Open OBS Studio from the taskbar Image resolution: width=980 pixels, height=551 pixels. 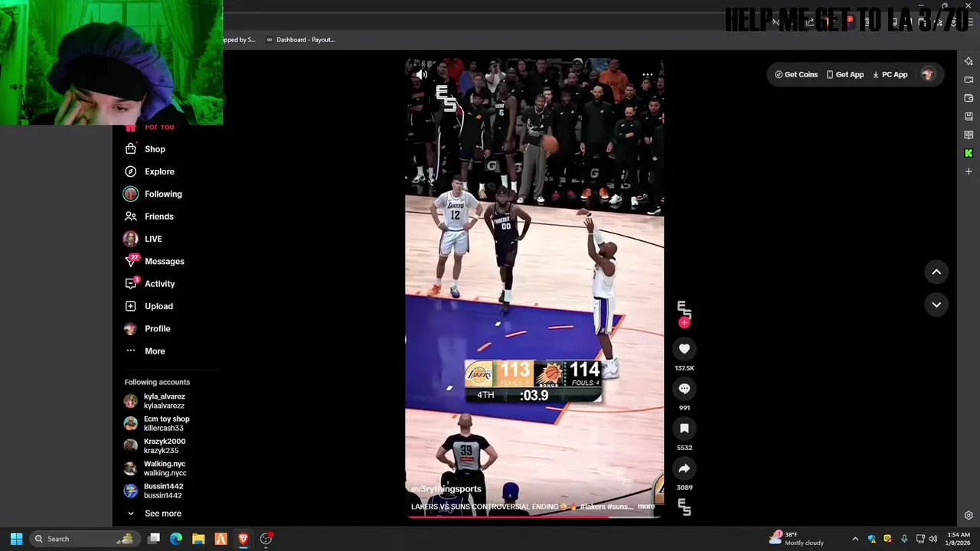click(266, 539)
